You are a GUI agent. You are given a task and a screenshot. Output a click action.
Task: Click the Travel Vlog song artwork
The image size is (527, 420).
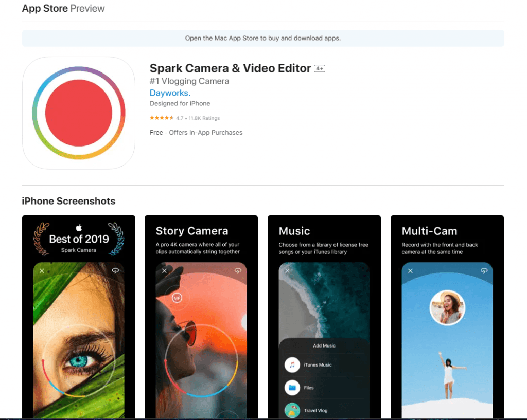[292, 410]
